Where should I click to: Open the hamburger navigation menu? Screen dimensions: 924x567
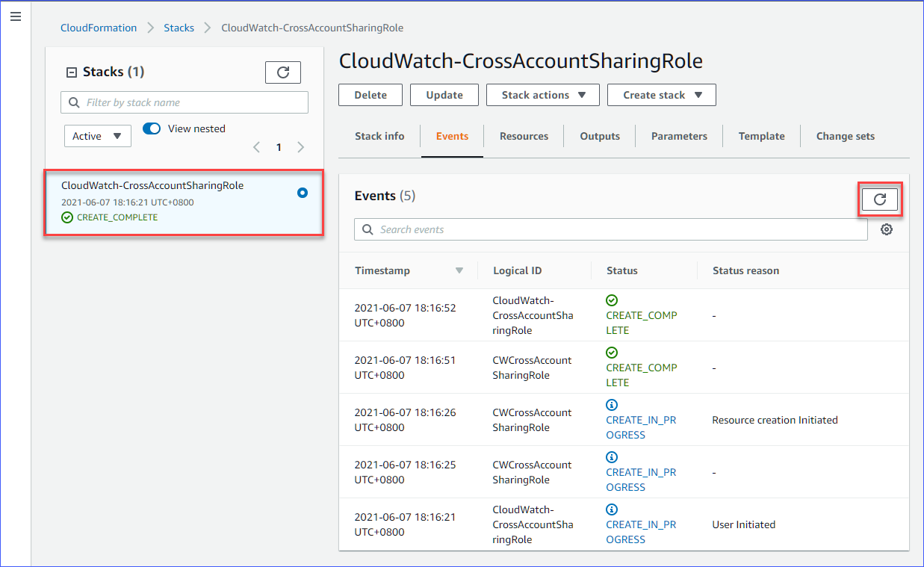[16, 16]
